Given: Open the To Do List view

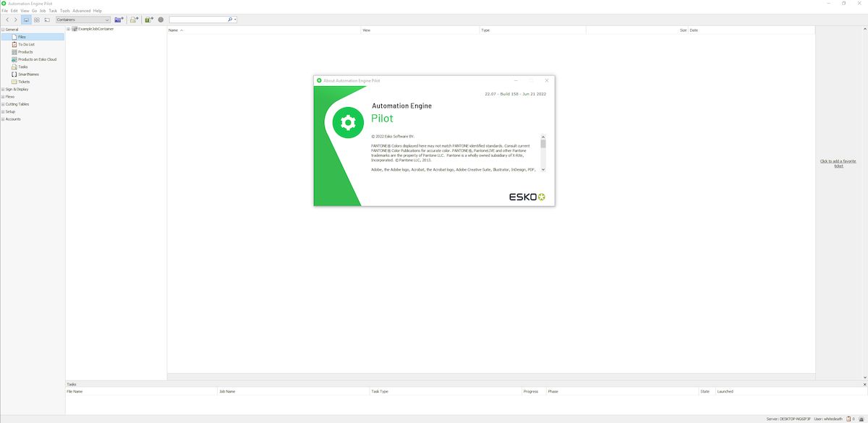Looking at the screenshot, I should (x=24, y=44).
